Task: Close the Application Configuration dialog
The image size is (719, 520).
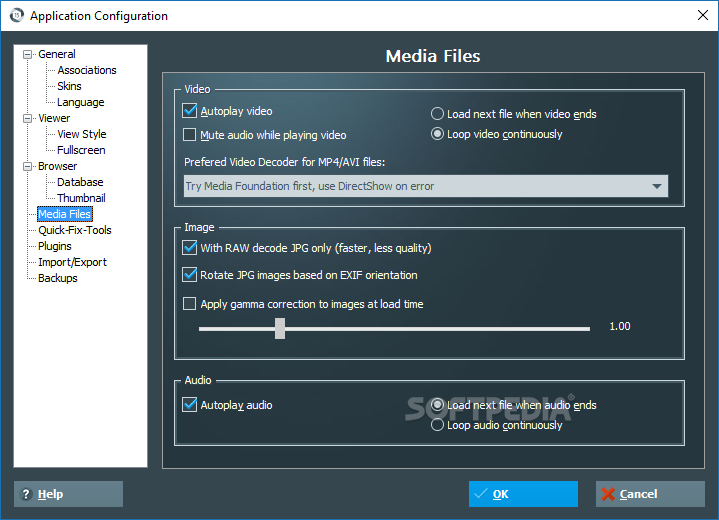Action: (x=702, y=15)
